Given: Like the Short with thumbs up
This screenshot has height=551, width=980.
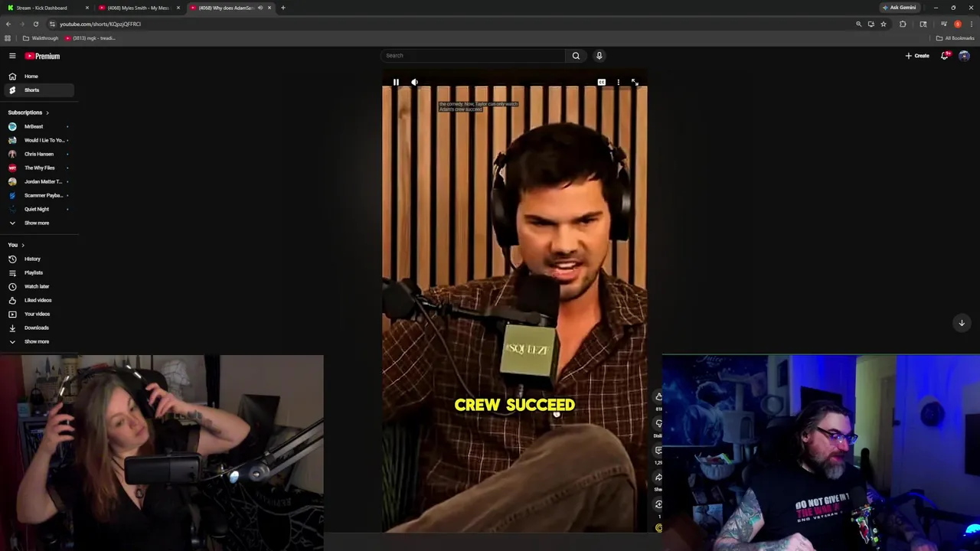Looking at the screenshot, I should [658, 396].
